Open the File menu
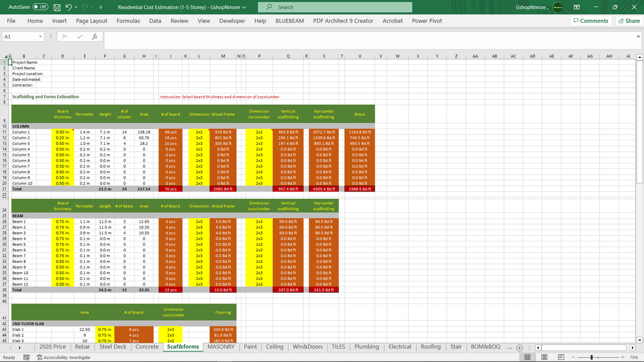644x362 pixels. point(11,21)
